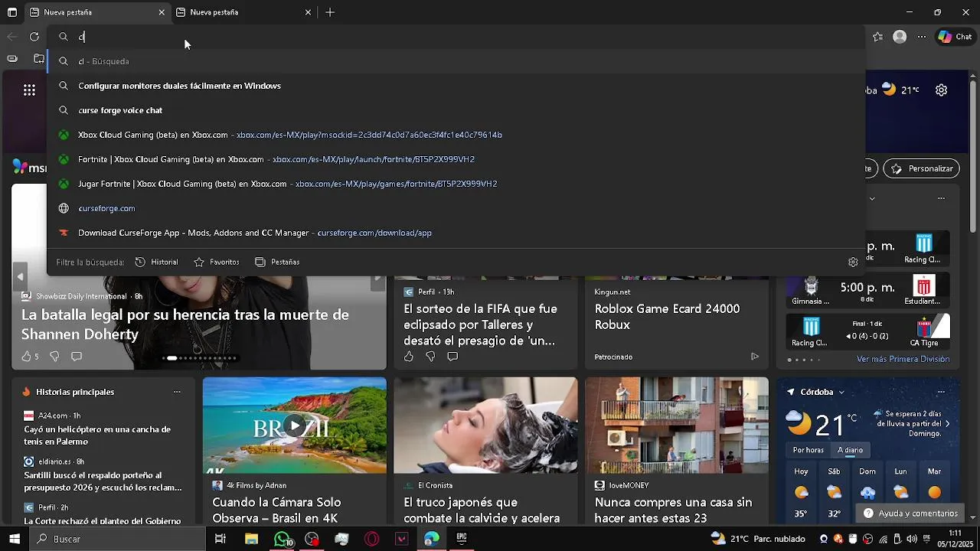Open the browser three-dots settings menu

[922, 37]
